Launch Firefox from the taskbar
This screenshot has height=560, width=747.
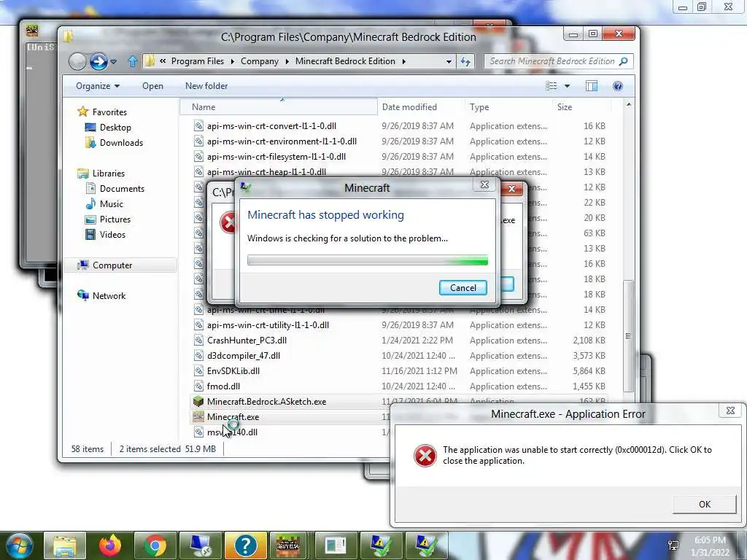pyautogui.click(x=110, y=545)
